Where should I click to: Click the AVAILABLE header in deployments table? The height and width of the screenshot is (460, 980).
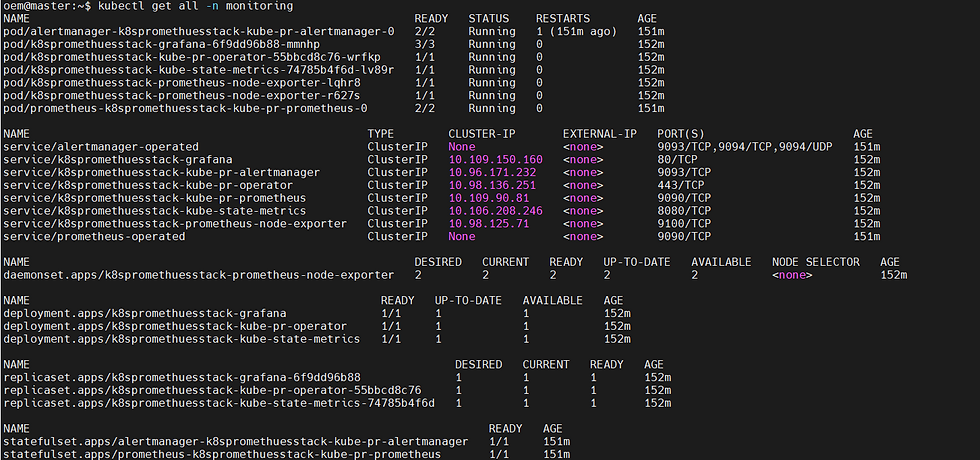point(552,301)
